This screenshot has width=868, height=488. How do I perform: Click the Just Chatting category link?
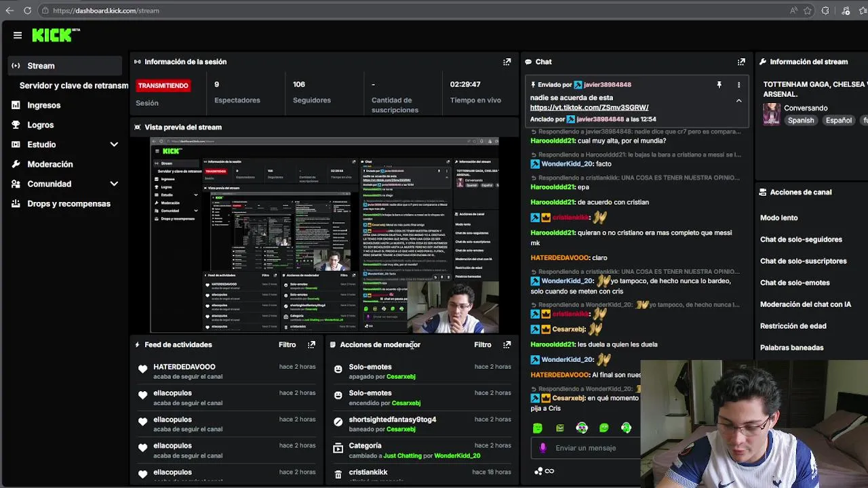402,455
